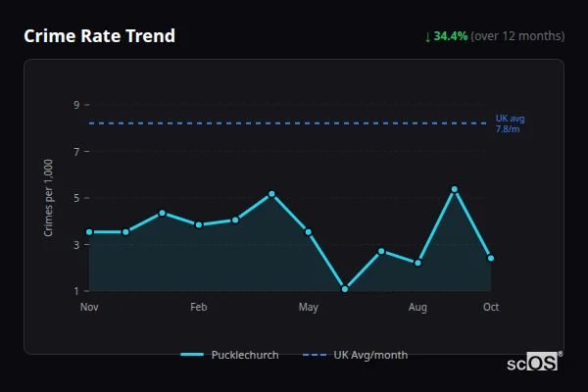This screenshot has width=588, height=392.
Task: Click the September spike data point
Action: click(x=455, y=189)
